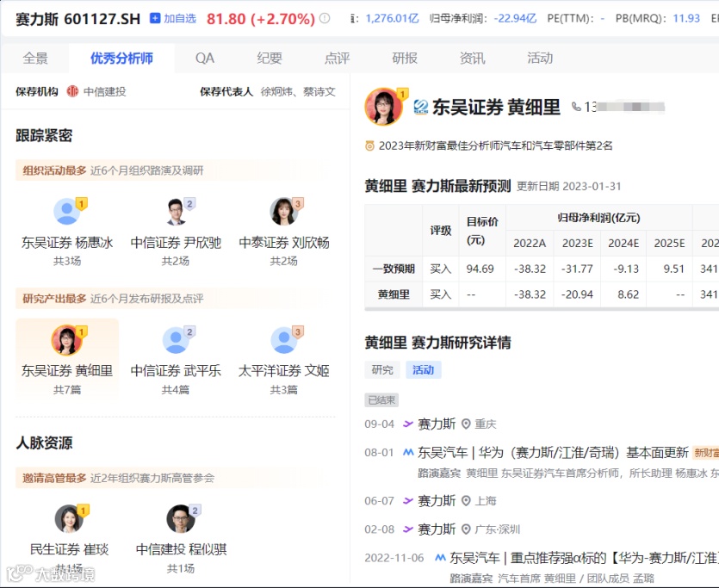The width and height of the screenshot is (719, 588).
Task: Click 加自选 to add to watchlist
Action: click(173, 18)
